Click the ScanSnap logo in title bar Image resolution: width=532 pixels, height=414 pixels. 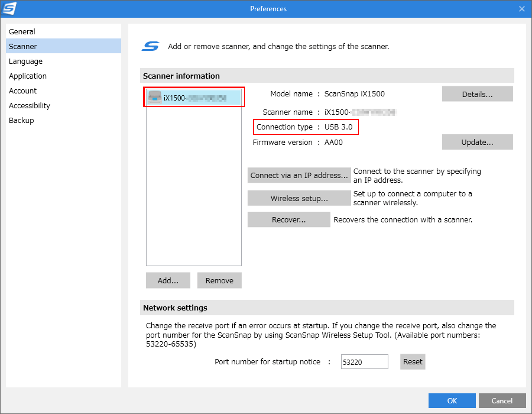[x=9, y=9]
